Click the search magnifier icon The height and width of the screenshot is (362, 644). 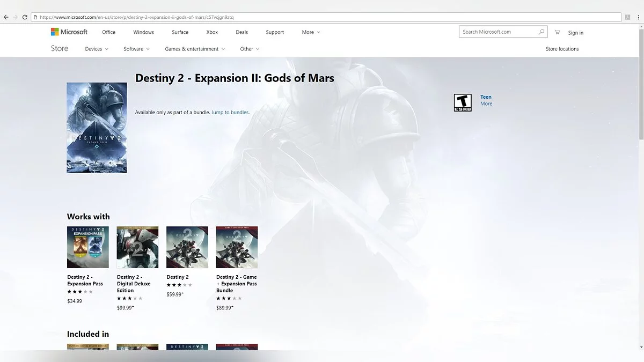coord(541,32)
